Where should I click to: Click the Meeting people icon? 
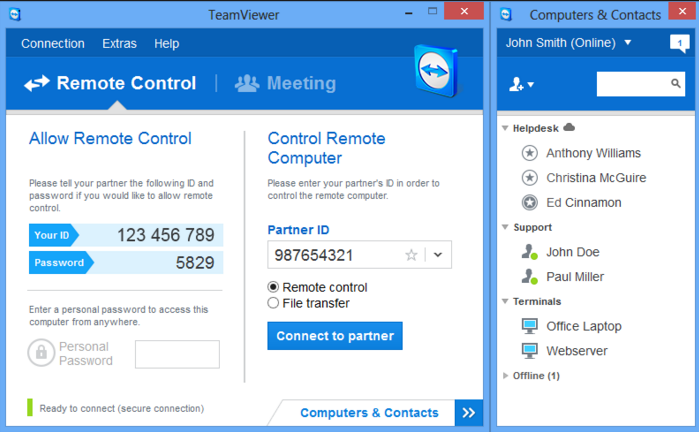(x=247, y=83)
